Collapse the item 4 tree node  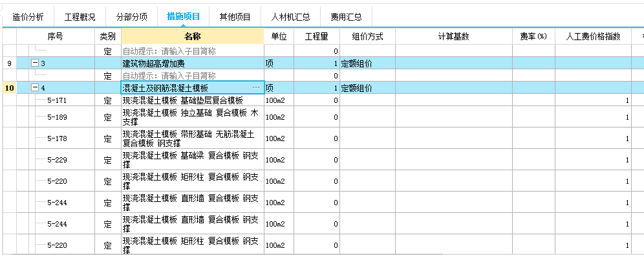(x=36, y=87)
